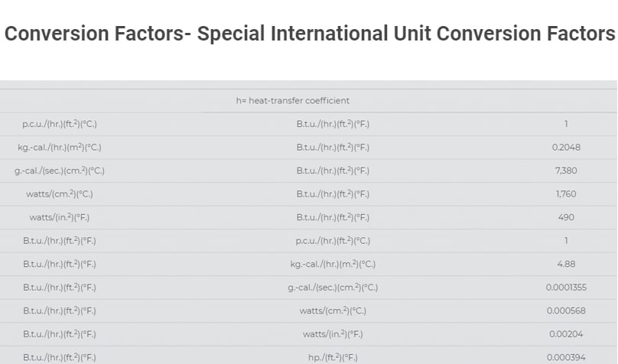
Task: Click p.c.u./(hr.)(ft.2)(°C.) in the middle column
Action: (337, 241)
